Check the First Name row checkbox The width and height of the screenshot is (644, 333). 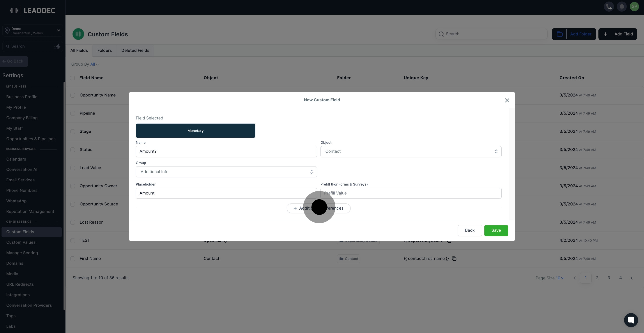point(73,259)
